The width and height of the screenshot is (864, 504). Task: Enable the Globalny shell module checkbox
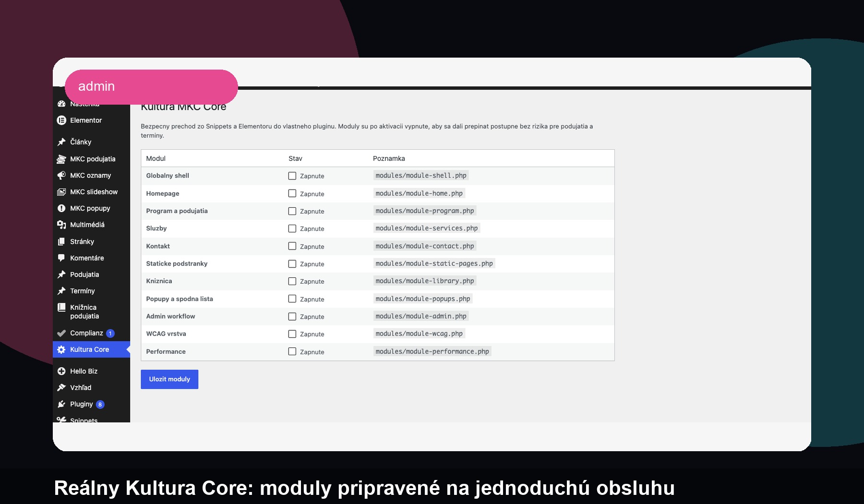pyautogui.click(x=292, y=176)
